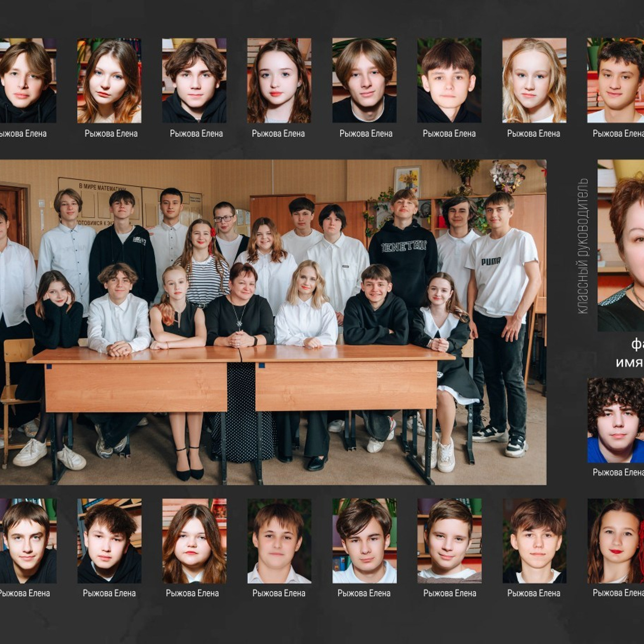Click the fourth portrait in the top row
The width and height of the screenshot is (644, 644).
(x=279, y=80)
